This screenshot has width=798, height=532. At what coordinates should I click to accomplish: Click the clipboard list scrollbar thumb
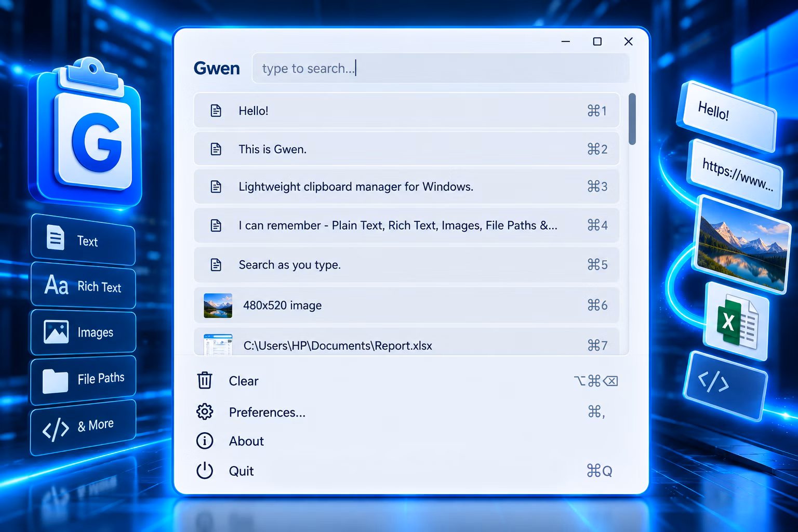pyautogui.click(x=632, y=119)
